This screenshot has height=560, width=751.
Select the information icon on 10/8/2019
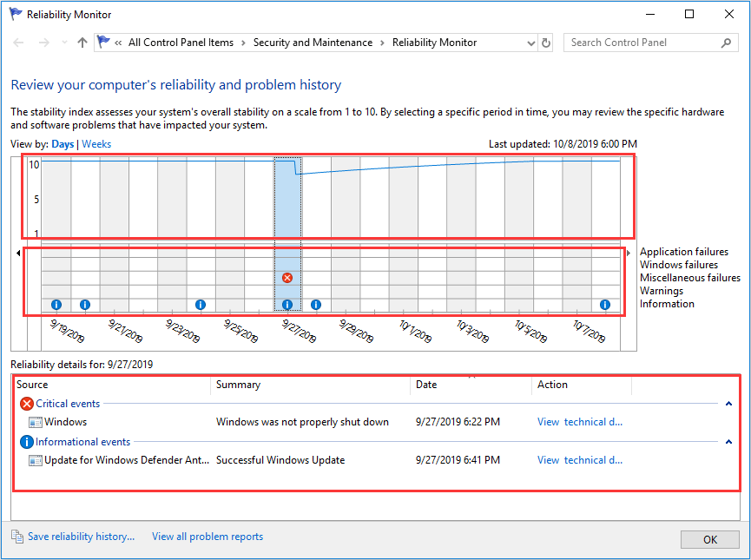(x=605, y=305)
